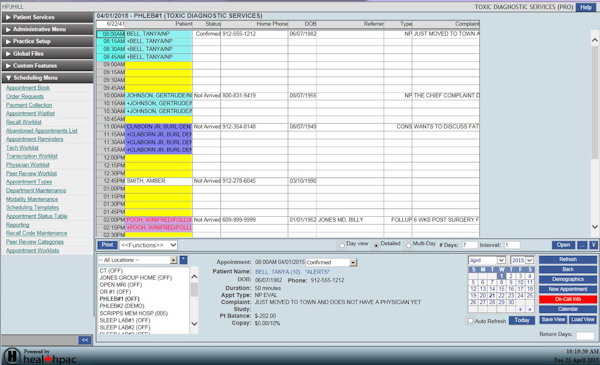Click the Save View button

pos(553,320)
